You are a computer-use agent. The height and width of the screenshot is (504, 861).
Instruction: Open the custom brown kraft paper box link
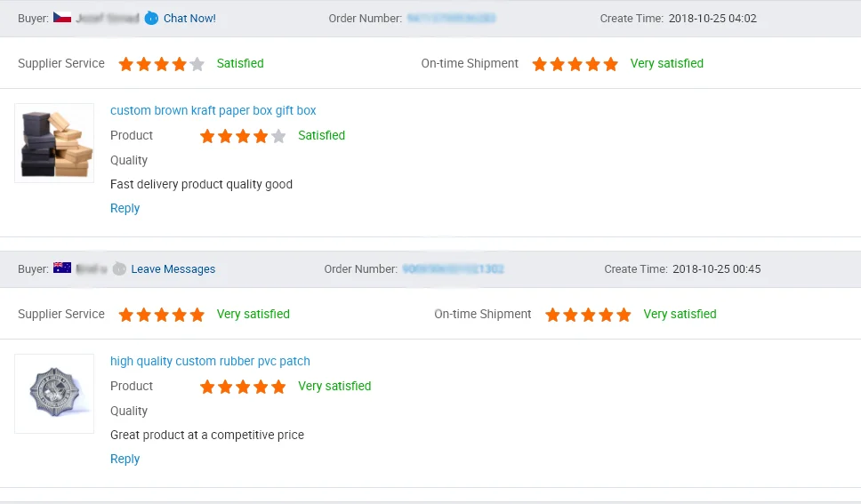(x=213, y=111)
